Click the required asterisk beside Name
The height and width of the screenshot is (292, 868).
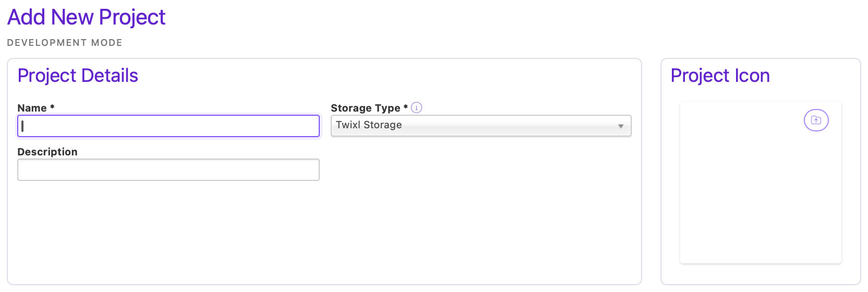[x=52, y=107]
